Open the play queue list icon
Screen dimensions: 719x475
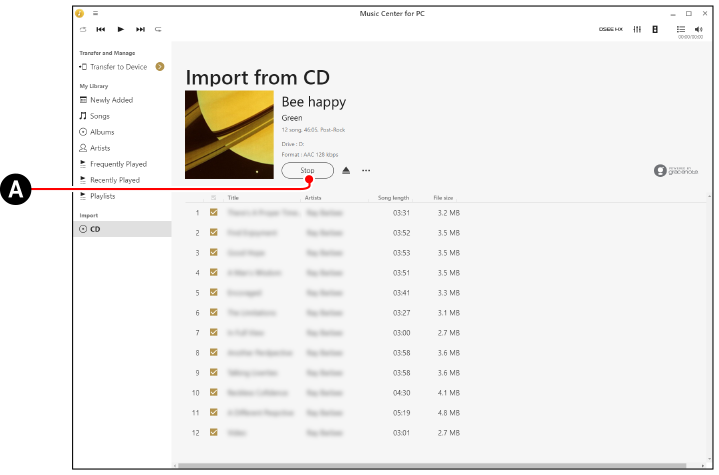[x=681, y=29]
